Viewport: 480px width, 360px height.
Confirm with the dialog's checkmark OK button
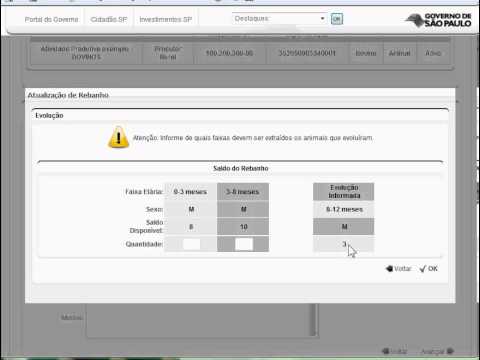click(429, 269)
